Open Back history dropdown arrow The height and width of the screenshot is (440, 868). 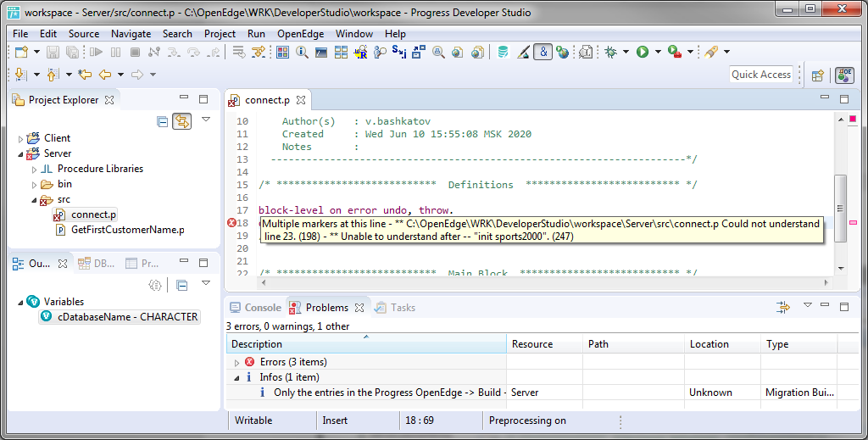pos(120,74)
